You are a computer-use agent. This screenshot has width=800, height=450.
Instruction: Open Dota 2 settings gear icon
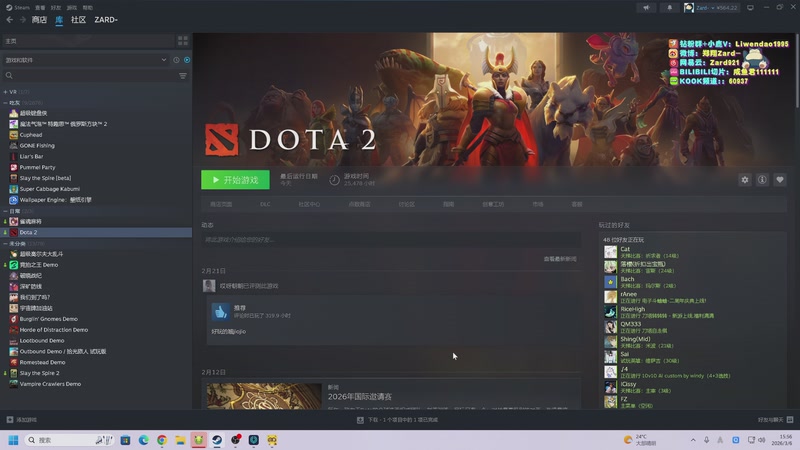[x=745, y=180]
